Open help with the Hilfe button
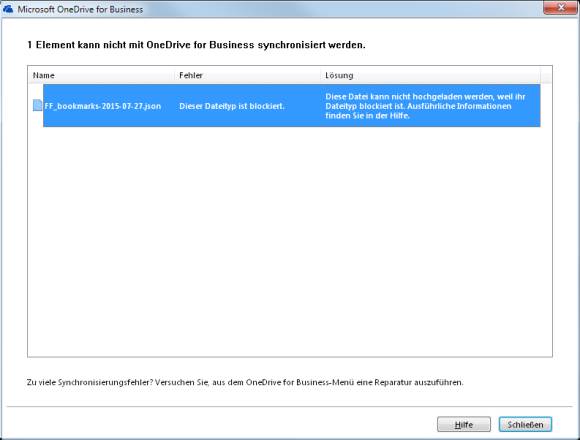 (464, 424)
